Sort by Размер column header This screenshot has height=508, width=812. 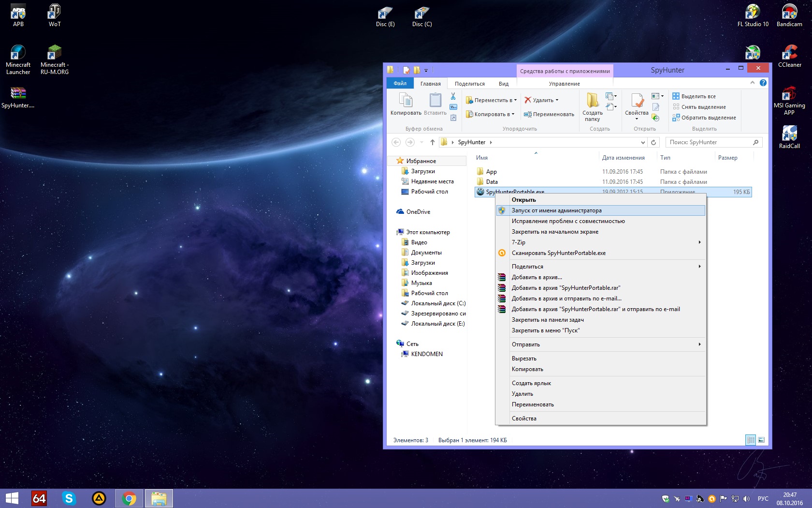pos(733,158)
